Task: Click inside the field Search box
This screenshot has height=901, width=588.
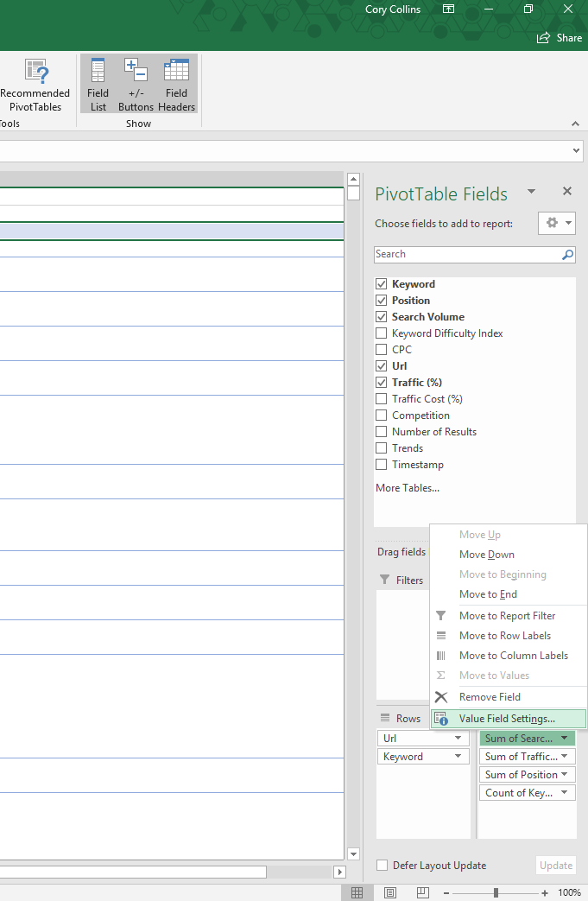Action: (466, 255)
